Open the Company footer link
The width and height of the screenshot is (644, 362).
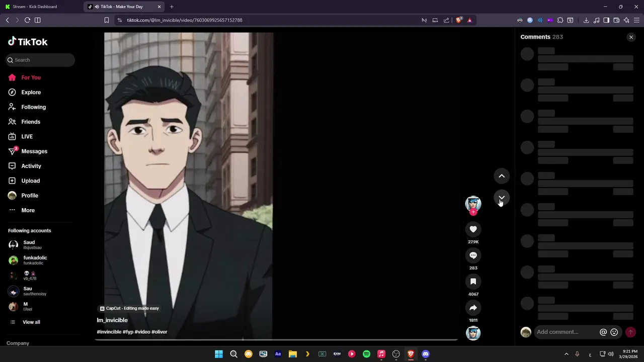[18, 343]
